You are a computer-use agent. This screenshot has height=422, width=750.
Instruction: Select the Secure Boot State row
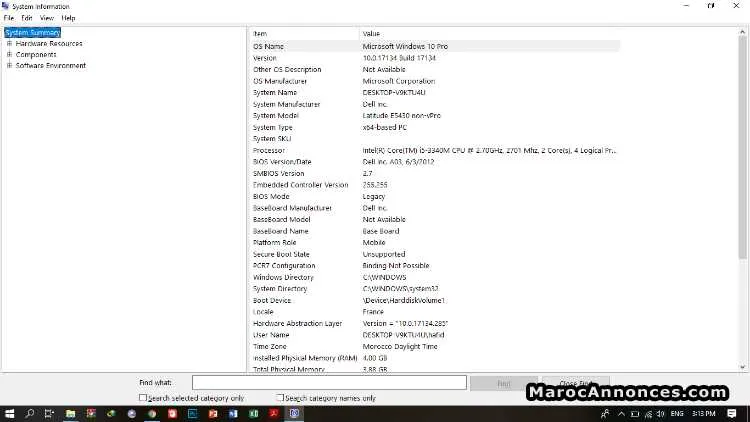435,254
